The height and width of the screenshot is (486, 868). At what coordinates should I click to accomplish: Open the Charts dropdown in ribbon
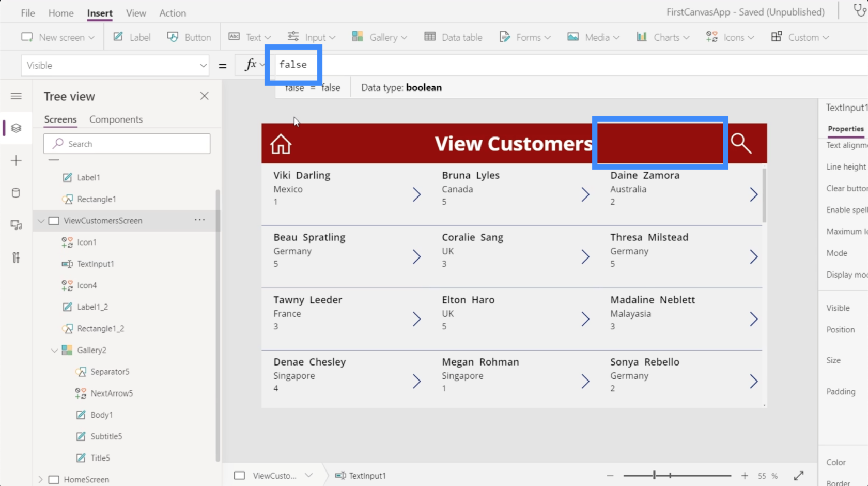[663, 37]
